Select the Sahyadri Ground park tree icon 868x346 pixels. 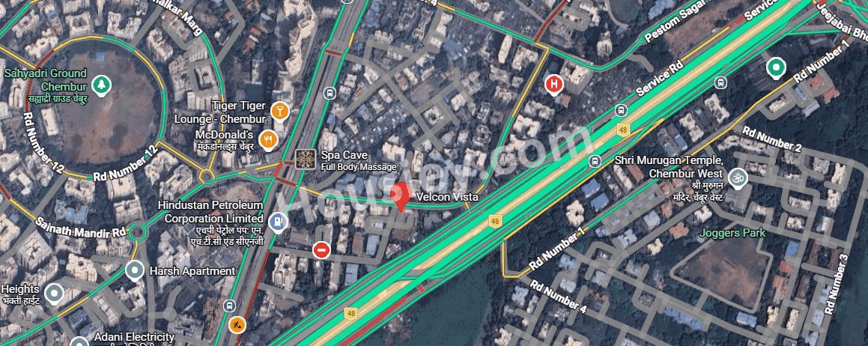[101, 85]
